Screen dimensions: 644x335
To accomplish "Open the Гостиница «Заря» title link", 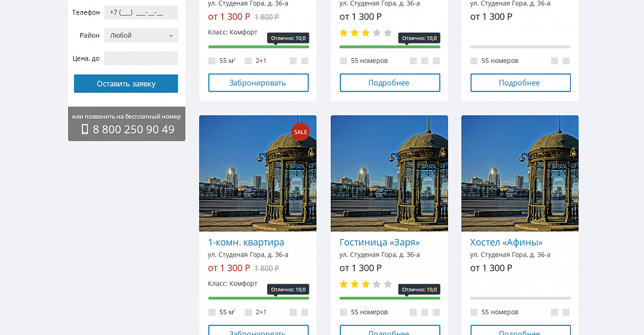I will point(379,242).
